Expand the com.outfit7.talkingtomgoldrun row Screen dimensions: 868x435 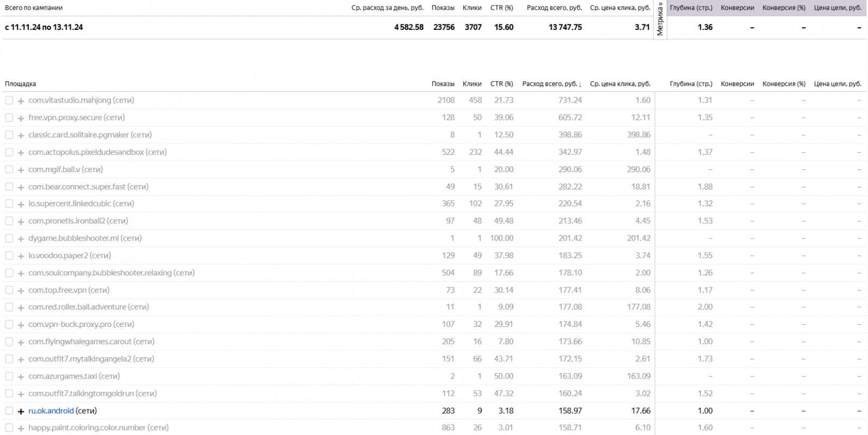21,394
